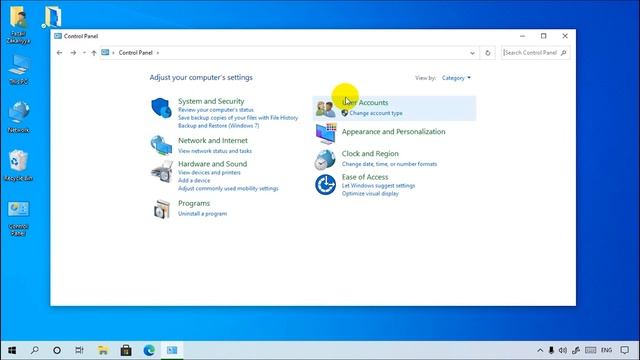This screenshot has width=640, height=360.
Task: Launch Microsoft Edge from the taskbar
Action: 149,350
